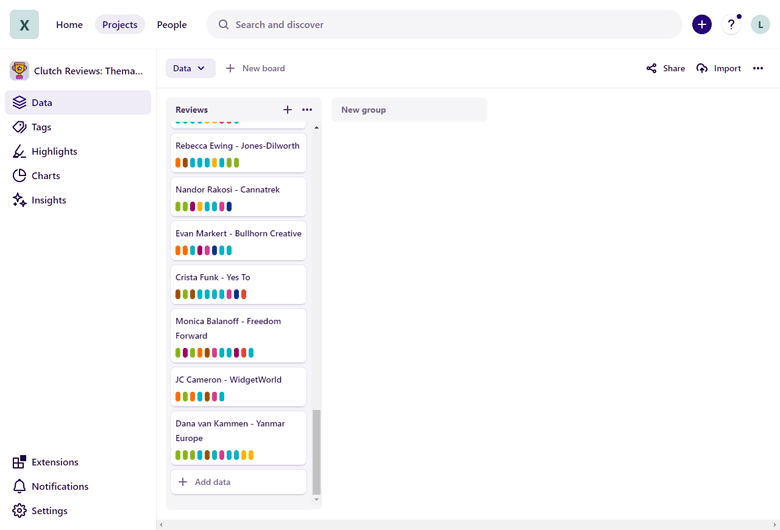
Task: Open the top-right more options ellipsis
Action: click(758, 68)
